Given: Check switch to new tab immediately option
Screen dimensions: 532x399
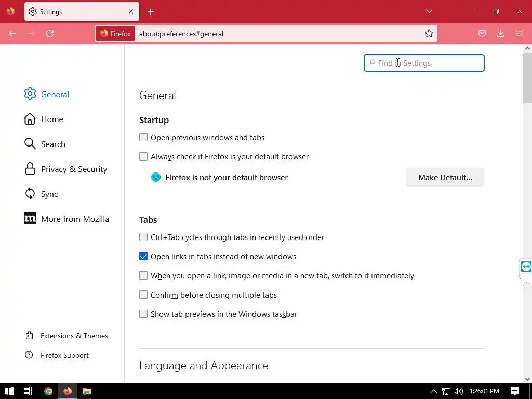Looking at the screenshot, I should tap(143, 275).
